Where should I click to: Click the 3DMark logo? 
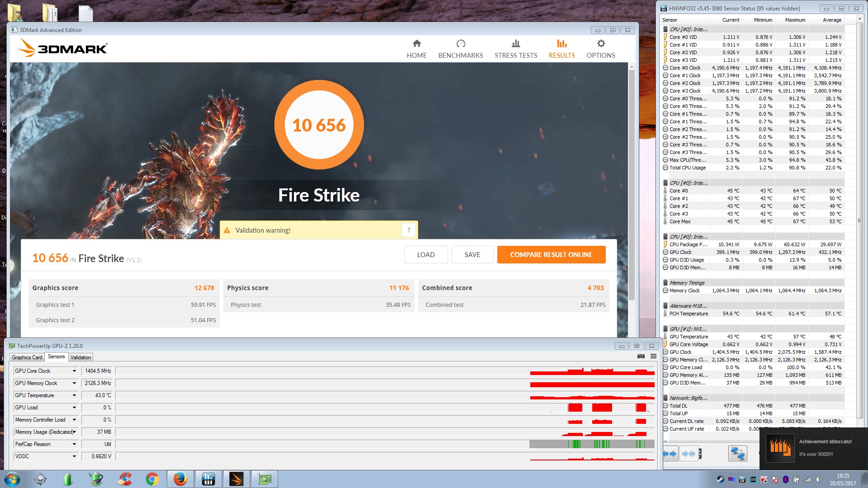pyautogui.click(x=63, y=48)
